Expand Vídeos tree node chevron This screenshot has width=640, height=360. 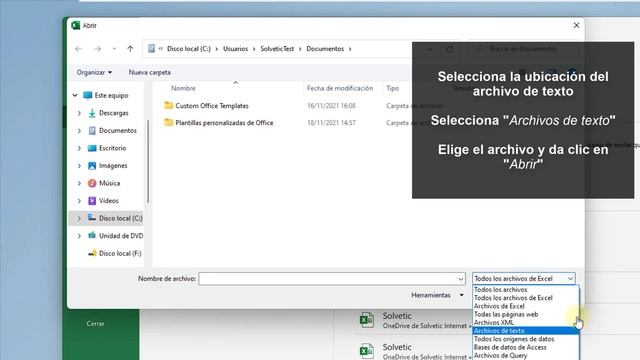(79, 201)
